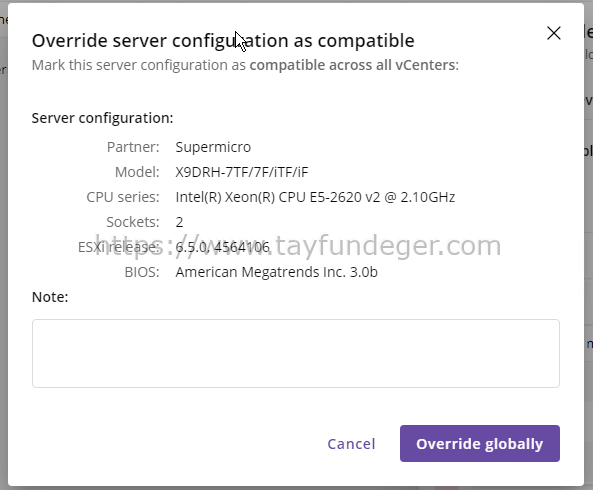Select the Model value X9DRH-7TF/7F/iTF/iF
Screen dimensions: 593x490
point(242,172)
